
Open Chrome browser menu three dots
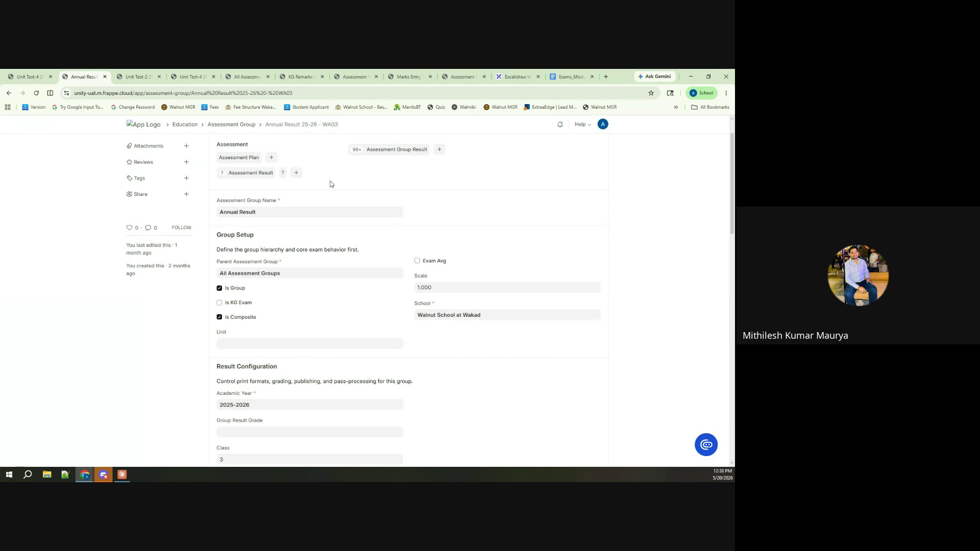click(x=726, y=93)
